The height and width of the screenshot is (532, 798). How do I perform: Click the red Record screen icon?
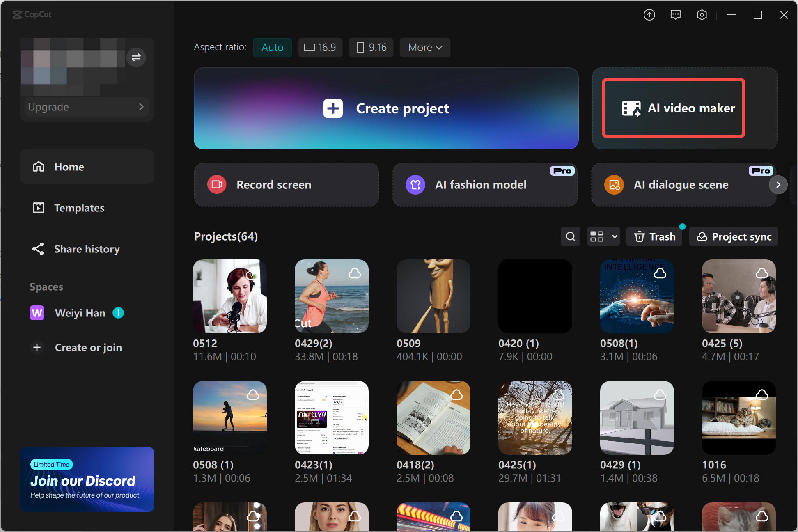(217, 185)
